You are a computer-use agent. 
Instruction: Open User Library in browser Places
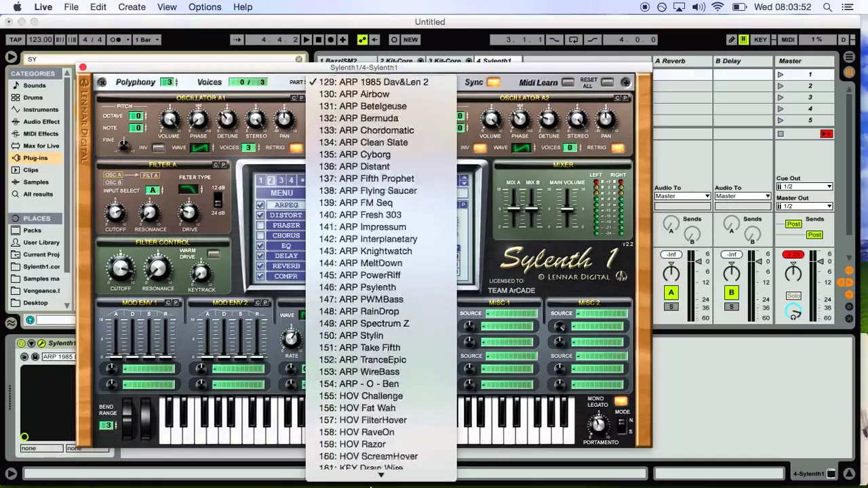click(41, 243)
